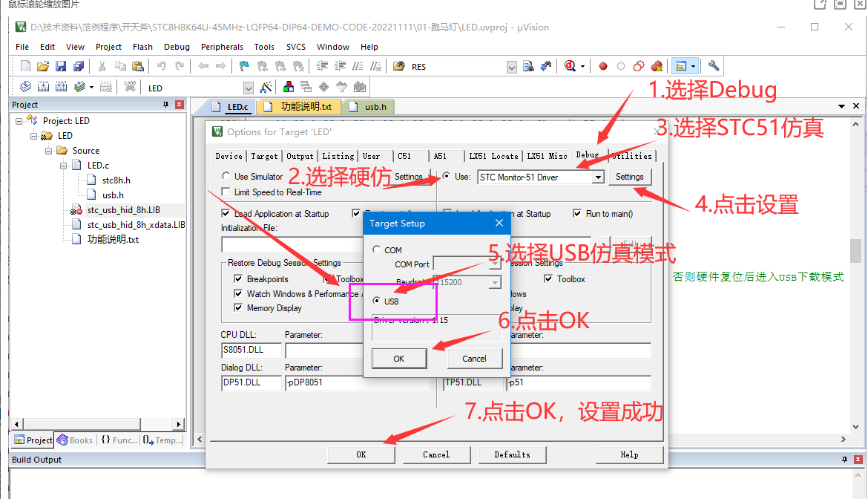The image size is (868, 499).
Task: Click the Open file folder icon
Action: 42,67
